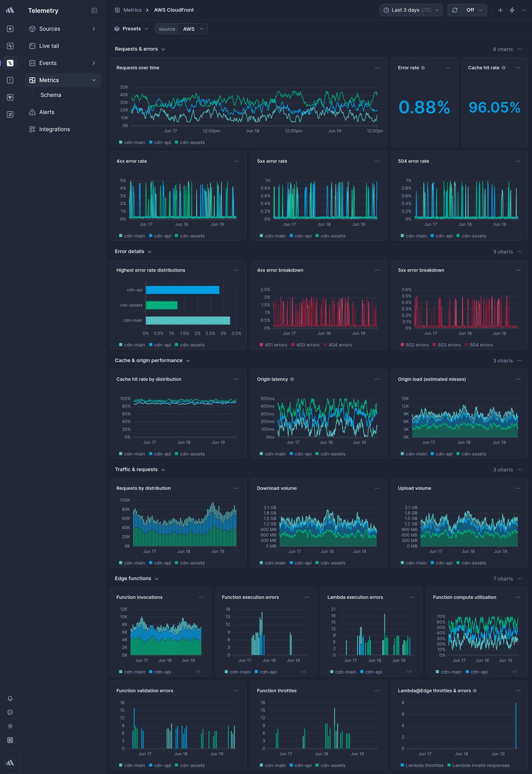Image resolution: width=532 pixels, height=774 pixels.
Task: Click Lambda@Edge throttles info icon
Action: (475, 691)
